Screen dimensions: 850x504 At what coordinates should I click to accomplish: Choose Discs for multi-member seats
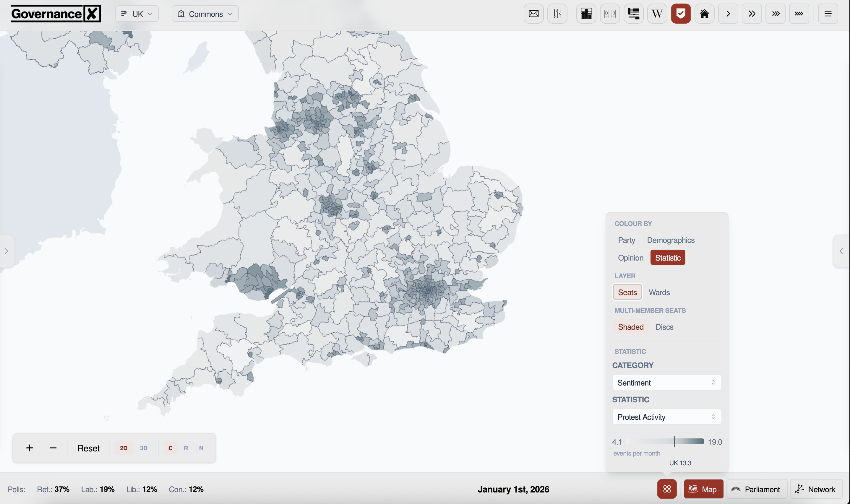pos(664,327)
